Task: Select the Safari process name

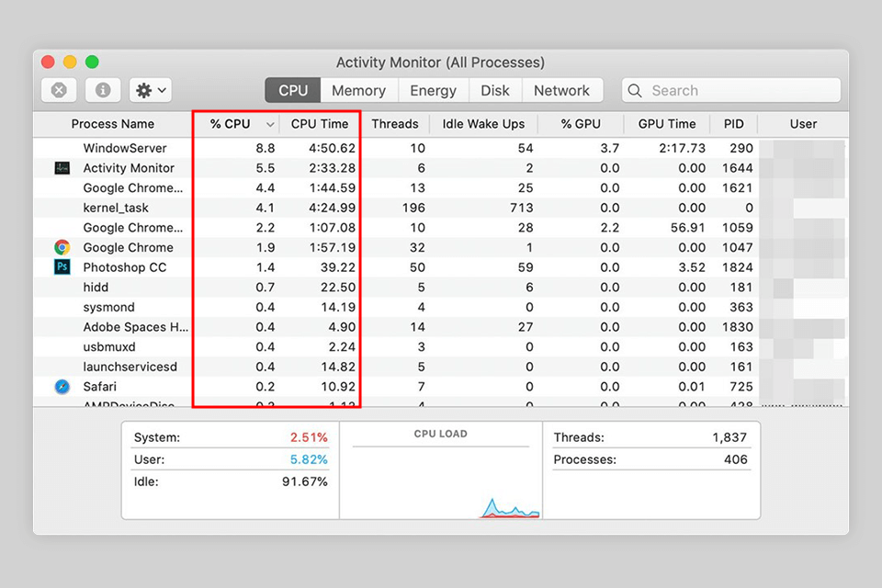Action: click(x=99, y=387)
